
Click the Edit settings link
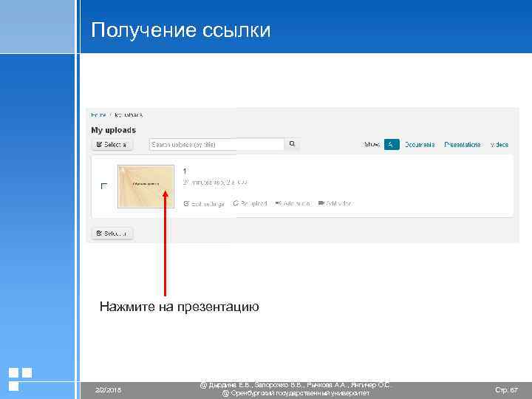[204, 204]
